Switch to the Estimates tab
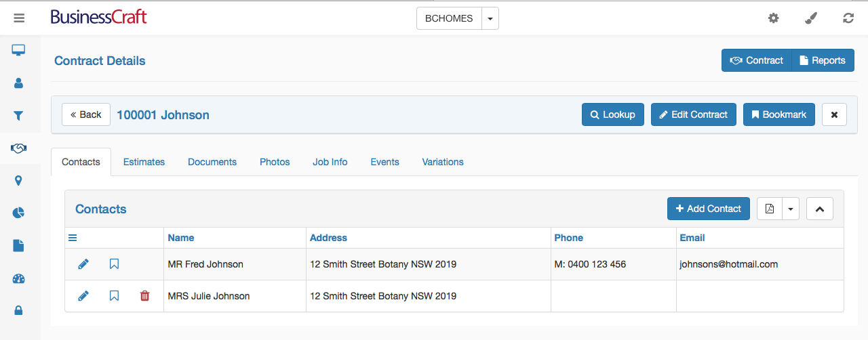The width and height of the screenshot is (868, 340). coord(144,162)
